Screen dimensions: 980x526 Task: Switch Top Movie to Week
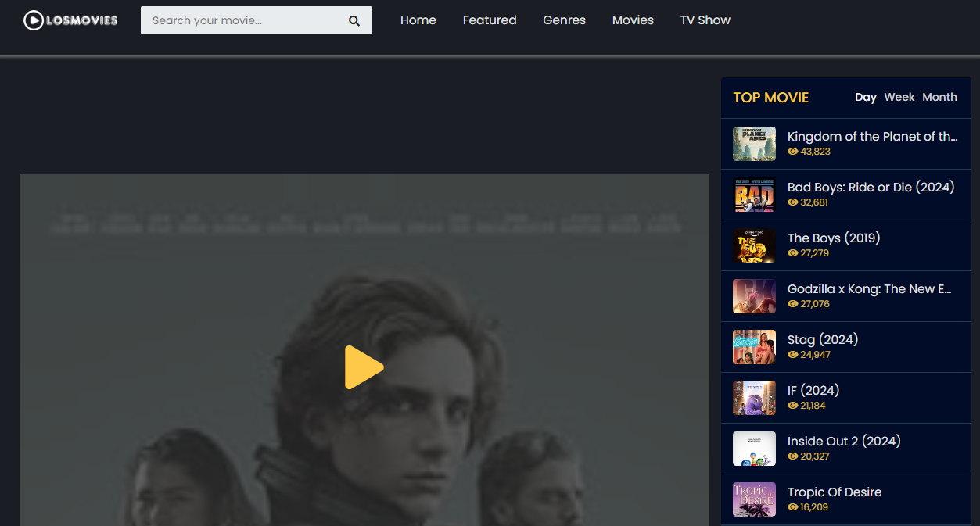tap(899, 97)
